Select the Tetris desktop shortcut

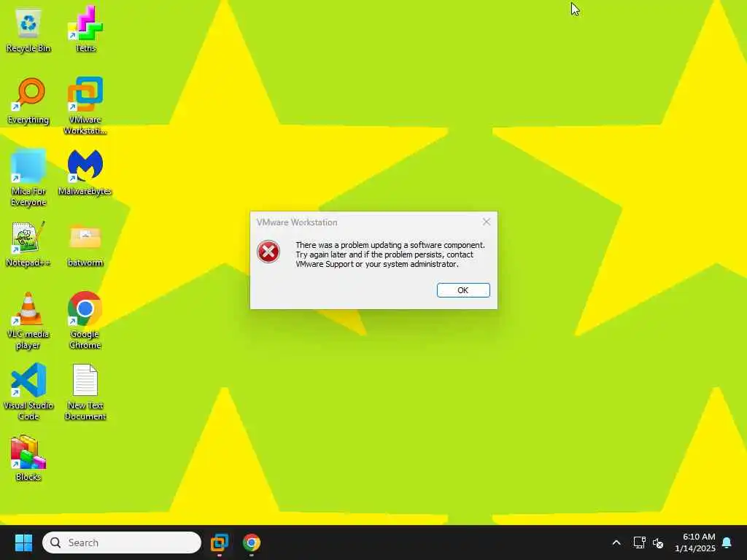point(85,29)
